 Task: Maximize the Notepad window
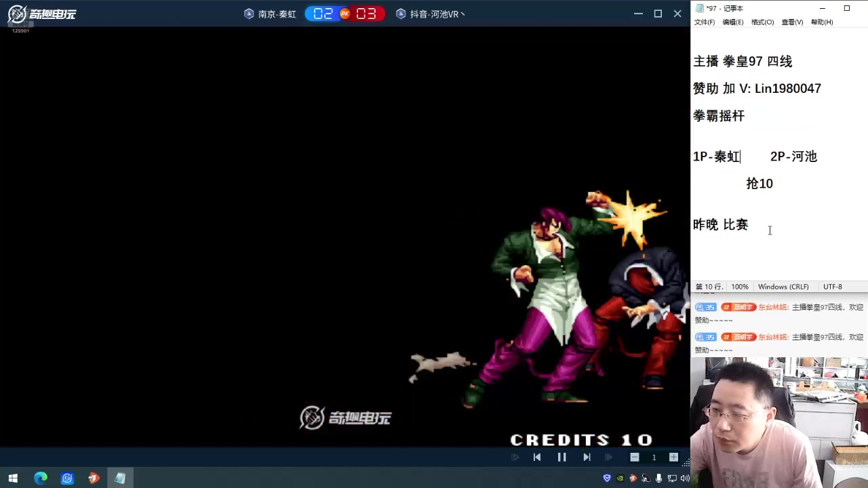847,8
